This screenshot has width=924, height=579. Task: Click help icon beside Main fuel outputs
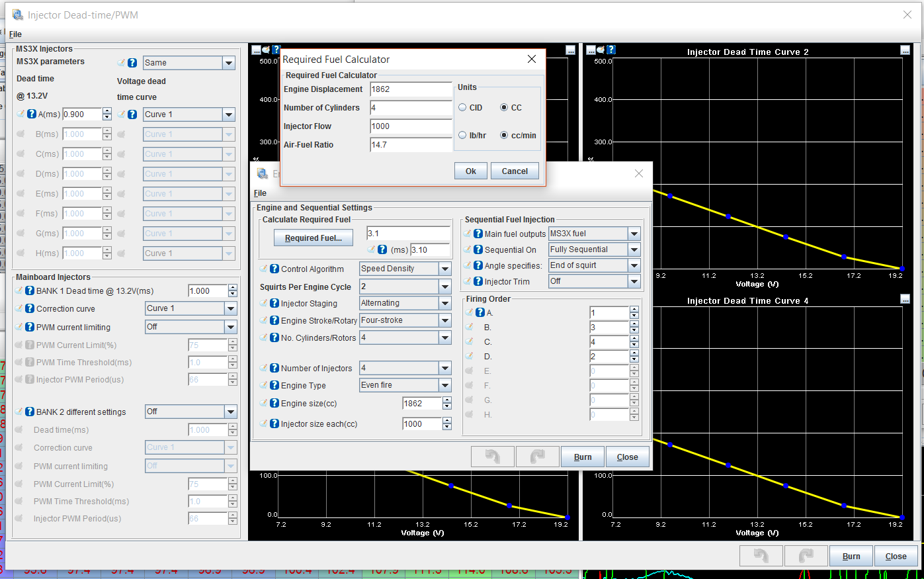point(478,234)
